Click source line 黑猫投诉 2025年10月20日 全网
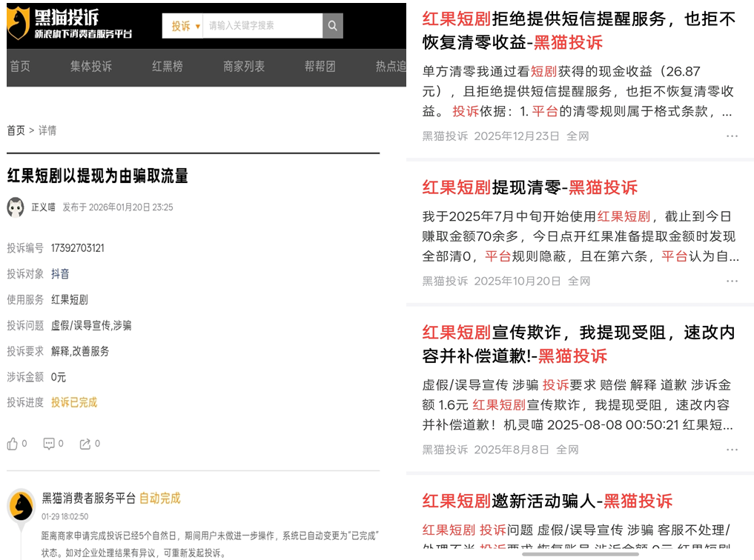 coord(506,281)
